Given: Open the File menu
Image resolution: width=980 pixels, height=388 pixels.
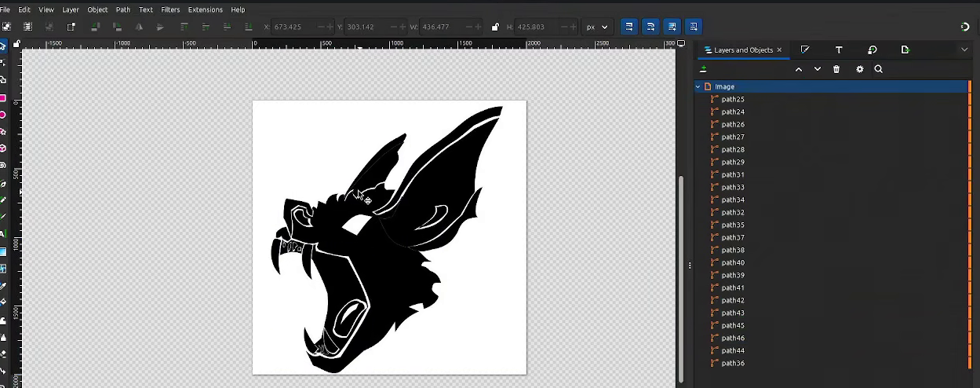Looking at the screenshot, I should 5,9.
